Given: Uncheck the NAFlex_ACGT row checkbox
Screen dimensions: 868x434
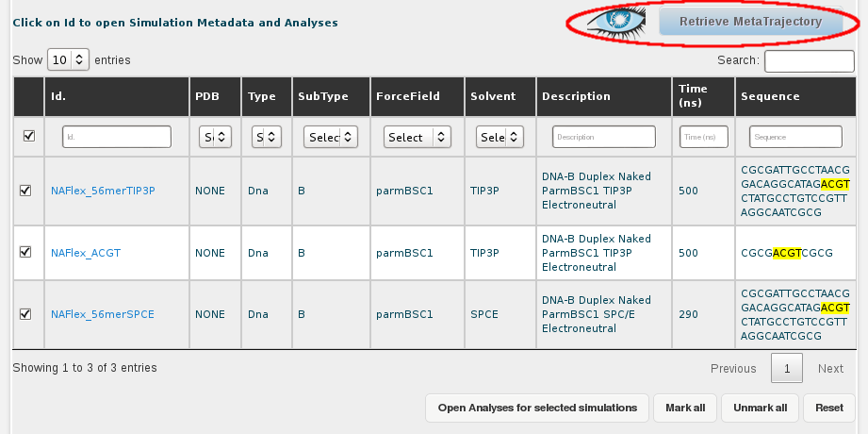Looking at the screenshot, I should click(x=25, y=252).
